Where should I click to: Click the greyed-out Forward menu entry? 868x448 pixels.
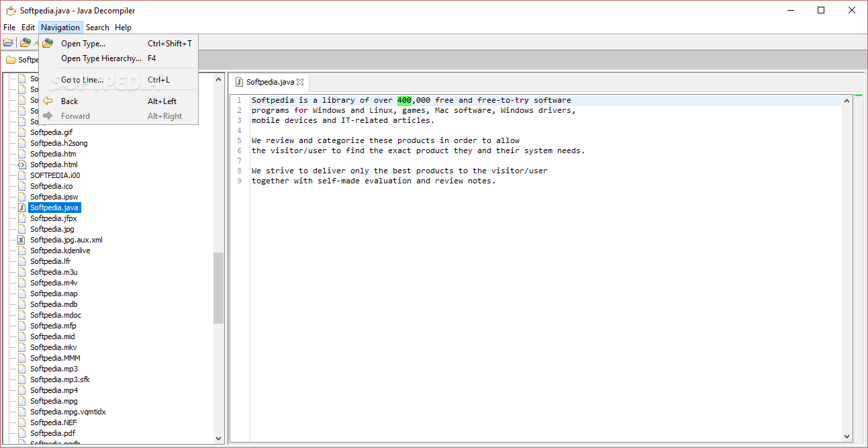click(118, 116)
